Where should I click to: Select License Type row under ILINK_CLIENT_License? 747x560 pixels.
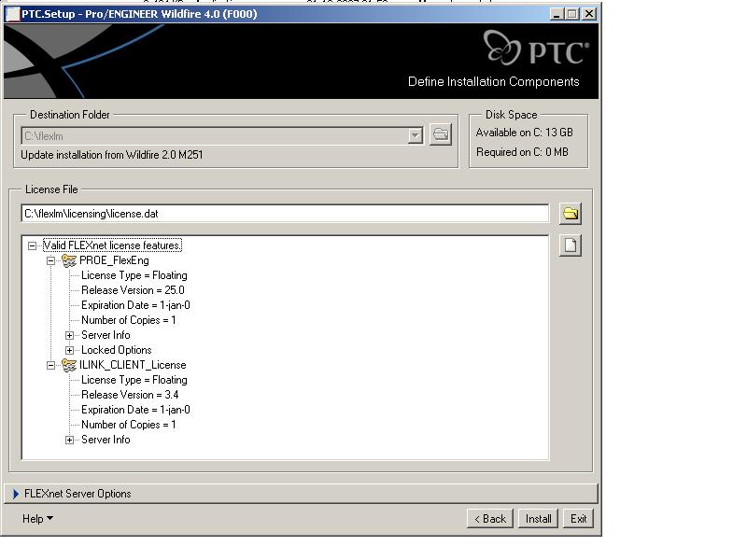point(134,380)
